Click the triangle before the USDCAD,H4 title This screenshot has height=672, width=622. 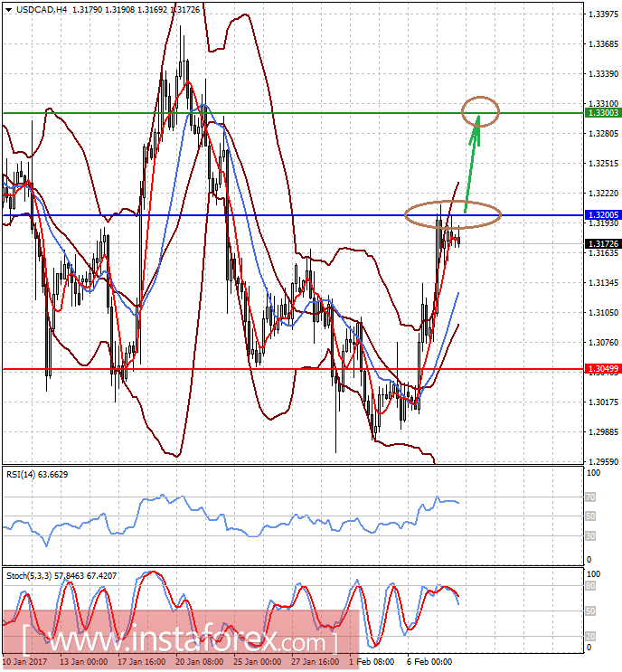tap(7, 10)
